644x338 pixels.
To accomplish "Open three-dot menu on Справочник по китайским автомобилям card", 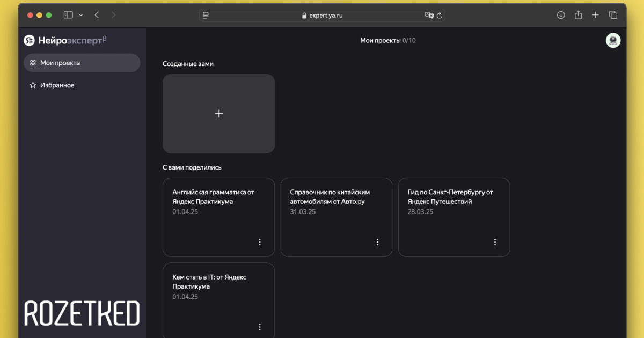I will (377, 242).
